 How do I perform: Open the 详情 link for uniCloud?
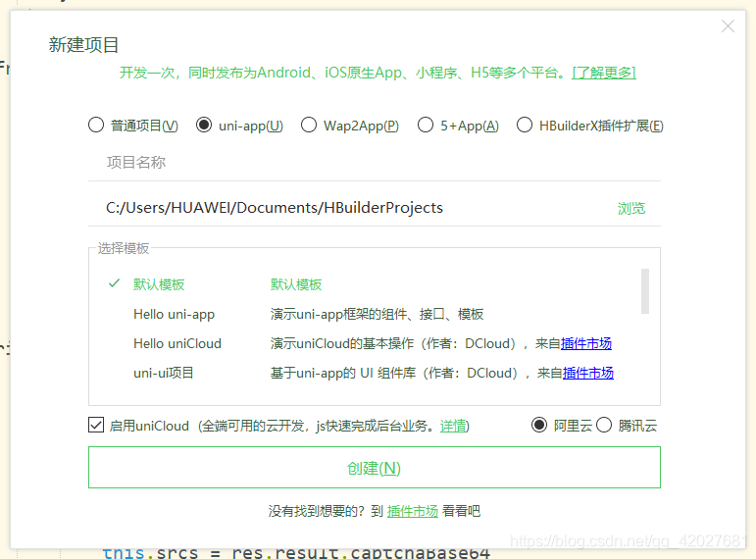[x=453, y=426]
